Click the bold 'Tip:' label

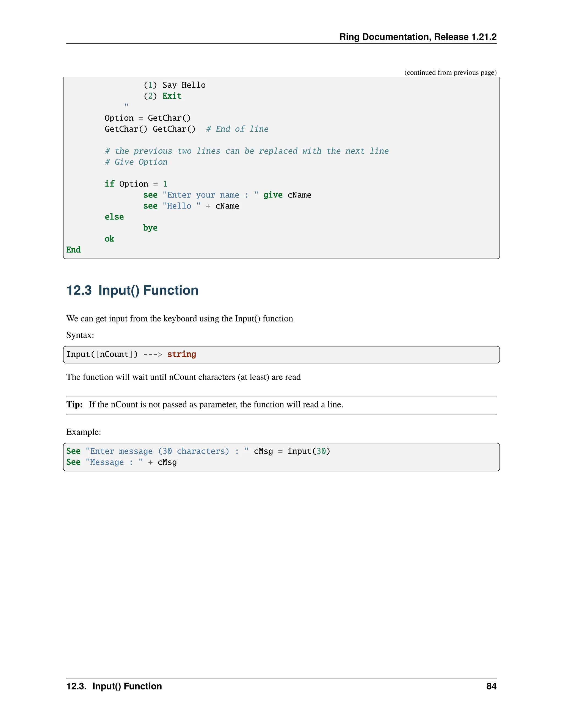coord(74,404)
